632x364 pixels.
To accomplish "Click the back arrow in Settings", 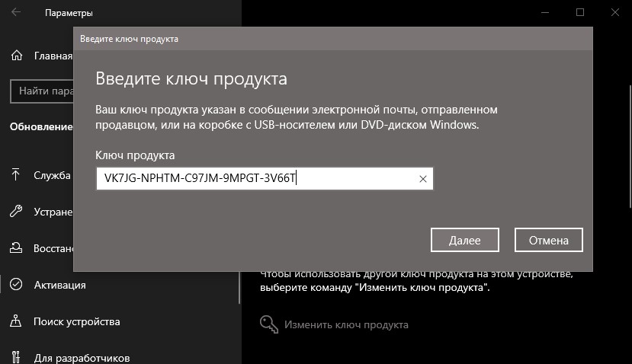I will point(16,12).
